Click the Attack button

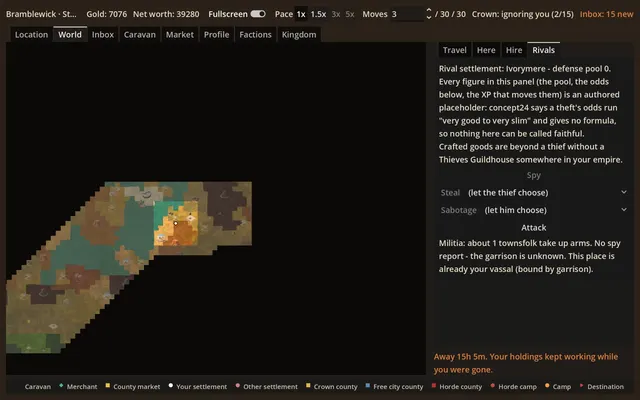pos(533,228)
